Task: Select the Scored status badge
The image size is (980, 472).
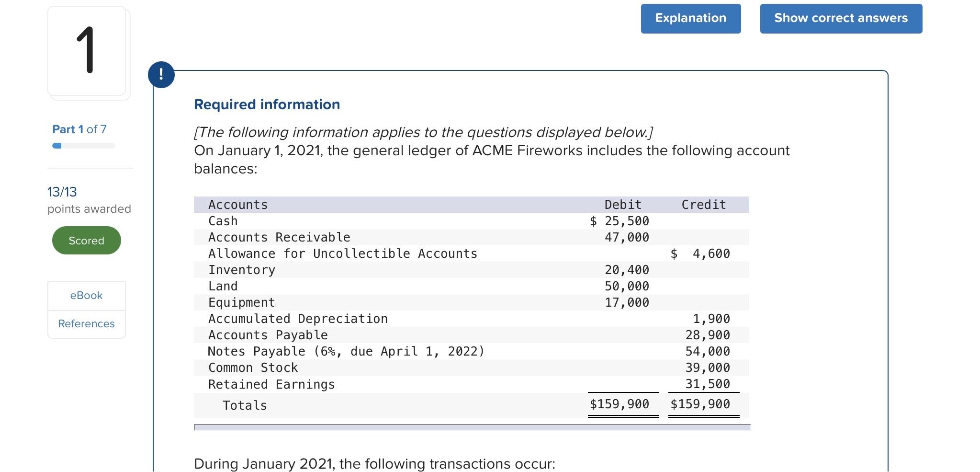Action: (86, 240)
